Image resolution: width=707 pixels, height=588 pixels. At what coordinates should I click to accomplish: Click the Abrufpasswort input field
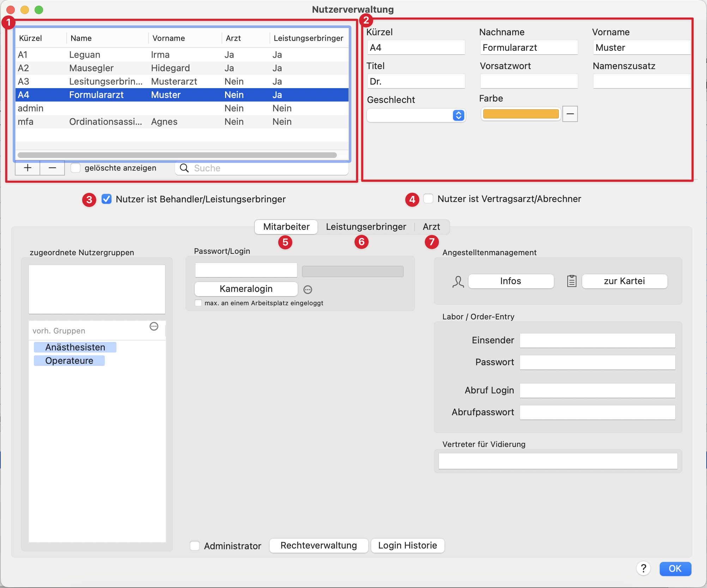[x=597, y=412]
